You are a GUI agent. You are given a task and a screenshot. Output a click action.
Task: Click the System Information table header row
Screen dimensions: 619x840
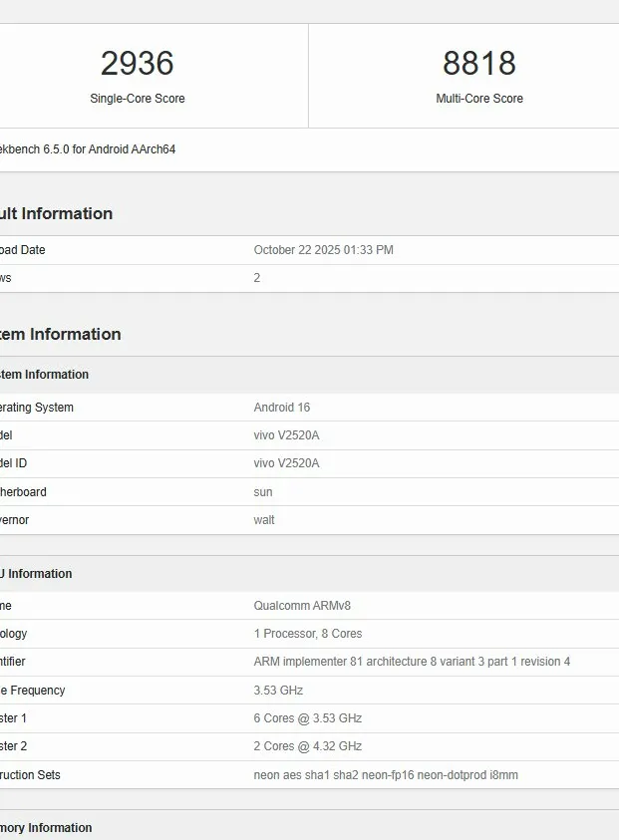pyautogui.click(x=45, y=375)
